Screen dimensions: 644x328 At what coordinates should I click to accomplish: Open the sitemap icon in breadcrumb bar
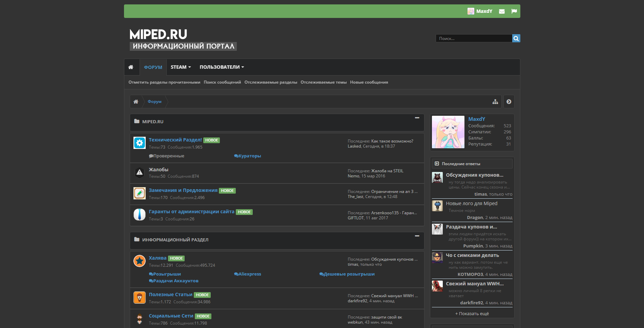point(495,102)
